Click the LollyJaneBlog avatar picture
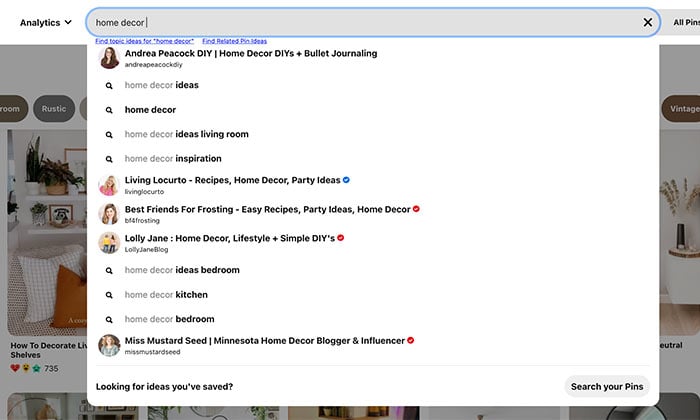 point(109,243)
